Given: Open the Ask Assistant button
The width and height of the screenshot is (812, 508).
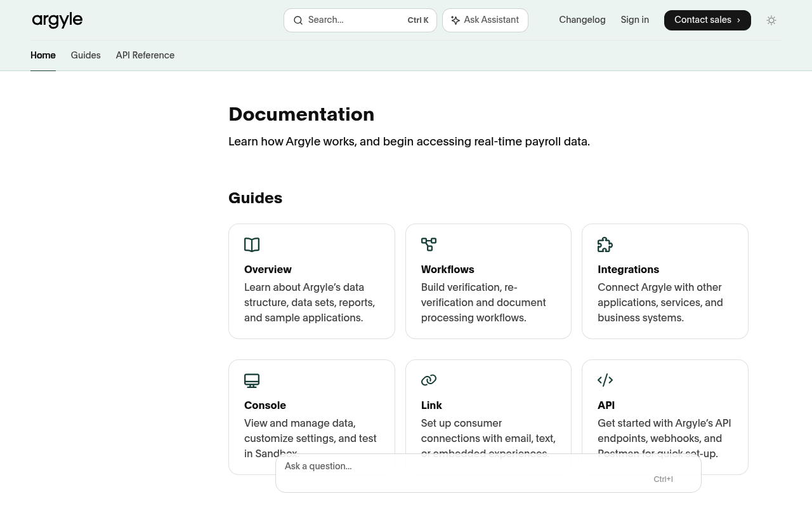Looking at the screenshot, I should point(485,20).
